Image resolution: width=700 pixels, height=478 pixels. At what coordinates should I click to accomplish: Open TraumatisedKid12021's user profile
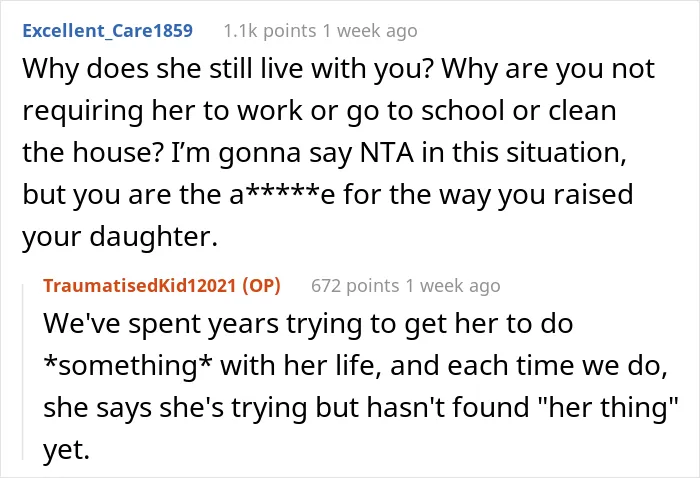pyautogui.click(x=139, y=286)
